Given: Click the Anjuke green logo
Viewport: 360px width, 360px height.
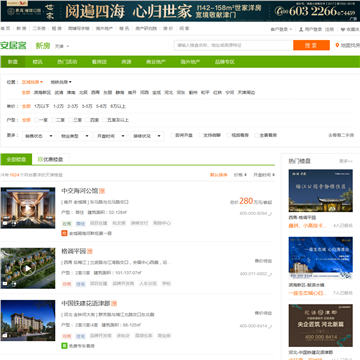Looking at the screenshot, I should pos(13,45).
